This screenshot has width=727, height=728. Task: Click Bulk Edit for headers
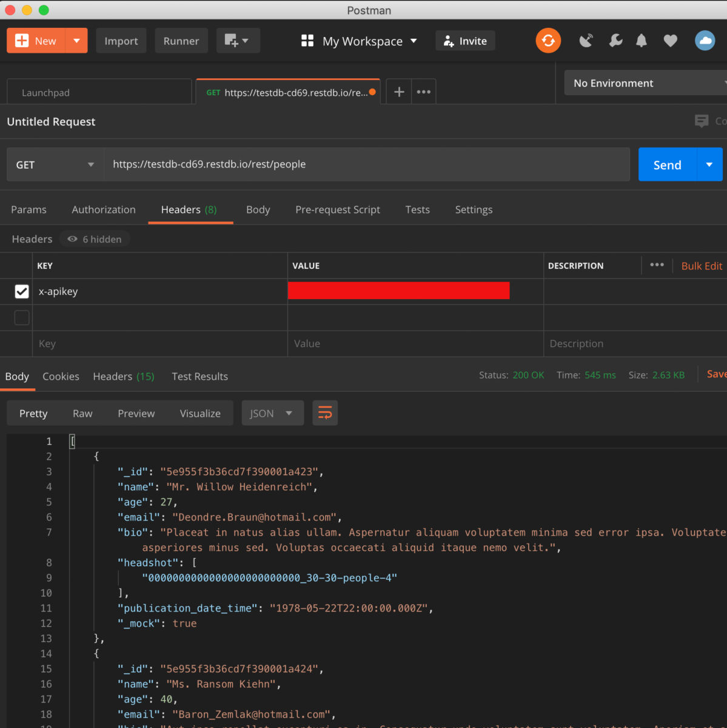[701, 266]
